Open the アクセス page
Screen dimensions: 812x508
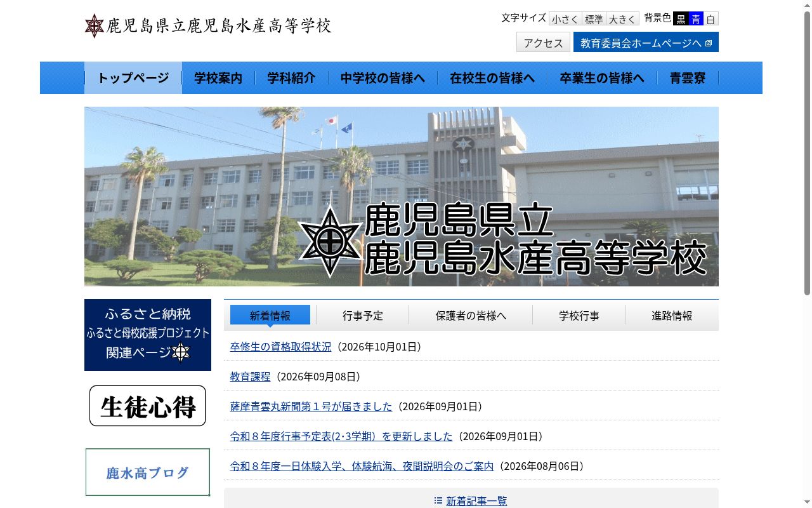(544, 43)
